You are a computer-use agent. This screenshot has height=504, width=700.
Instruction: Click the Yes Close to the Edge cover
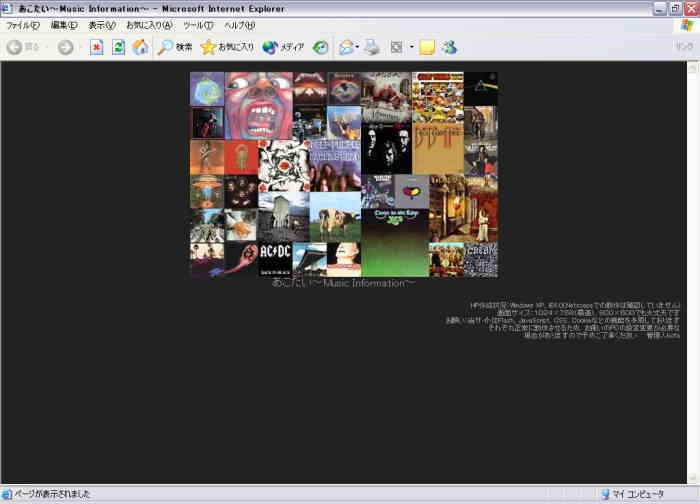coord(395,243)
